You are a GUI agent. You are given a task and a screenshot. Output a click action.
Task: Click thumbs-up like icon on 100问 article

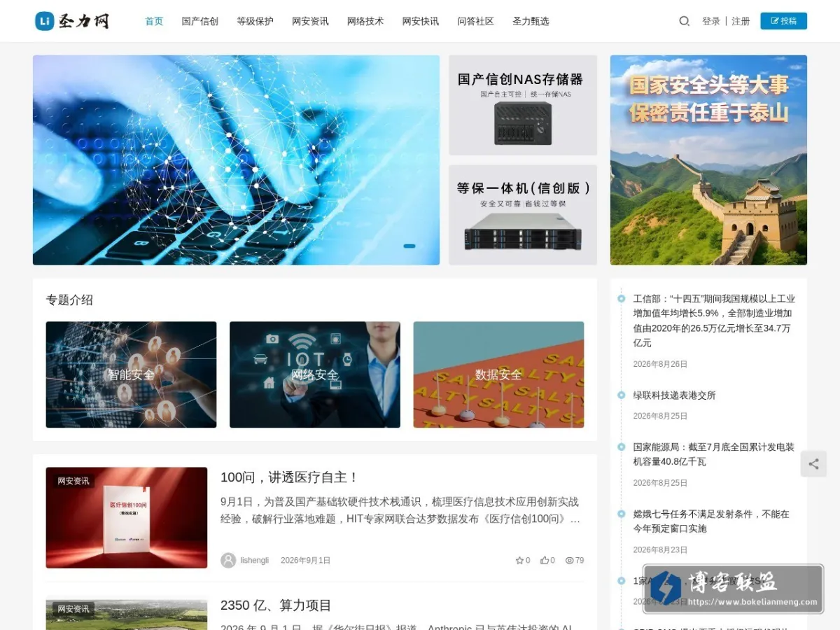[x=544, y=560]
